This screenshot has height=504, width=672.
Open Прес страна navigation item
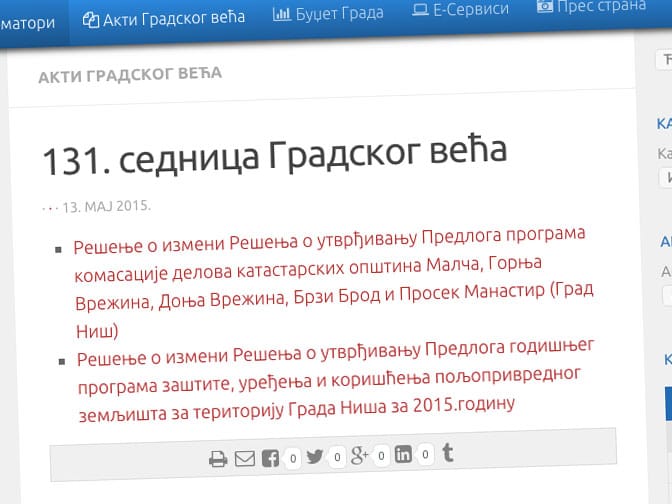pyautogui.click(x=590, y=6)
